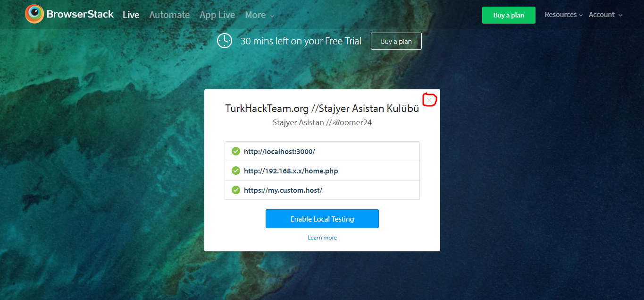Screen dimensions: 644x300
Task: Click Enable Local Testing button
Action: [322, 219]
